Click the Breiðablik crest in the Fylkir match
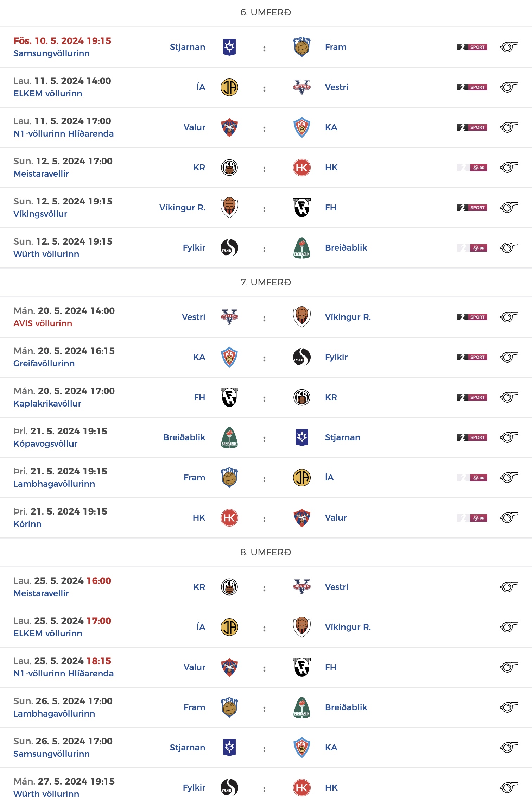 pos(302,248)
